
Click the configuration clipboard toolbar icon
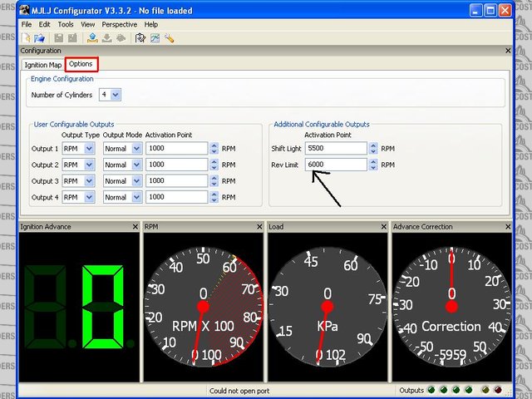[140, 37]
